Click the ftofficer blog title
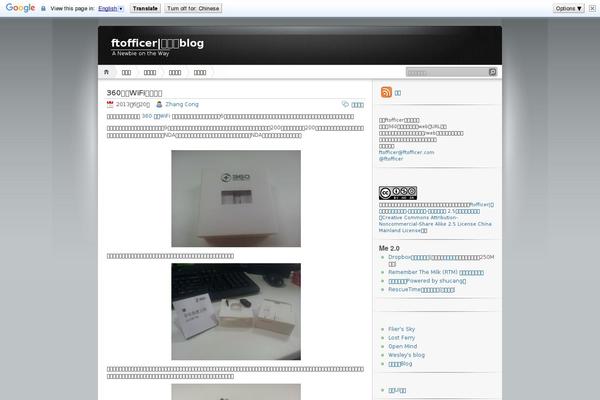Image resolution: width=600 pixels, height=400 pixels. pos(157,43)
